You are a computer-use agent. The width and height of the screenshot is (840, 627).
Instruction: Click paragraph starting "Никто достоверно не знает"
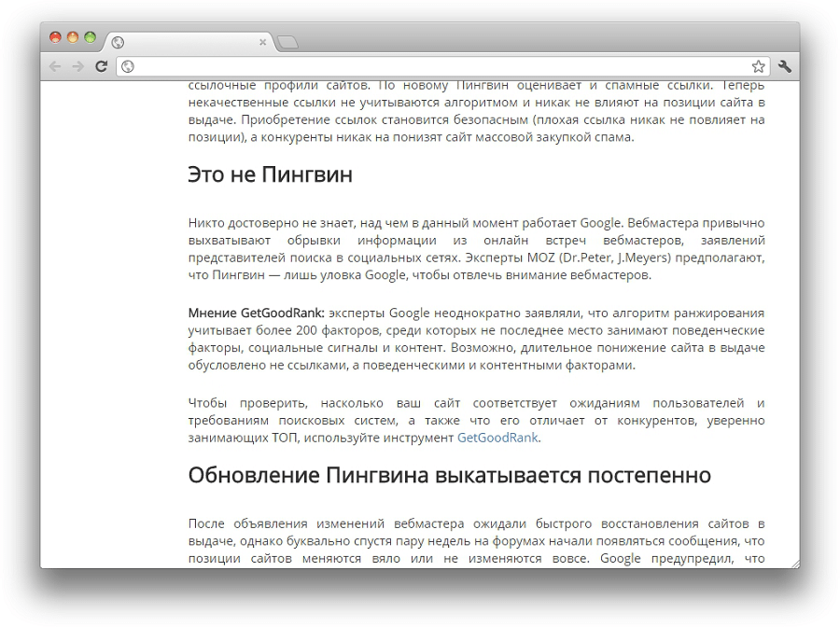tap(476, 249)
